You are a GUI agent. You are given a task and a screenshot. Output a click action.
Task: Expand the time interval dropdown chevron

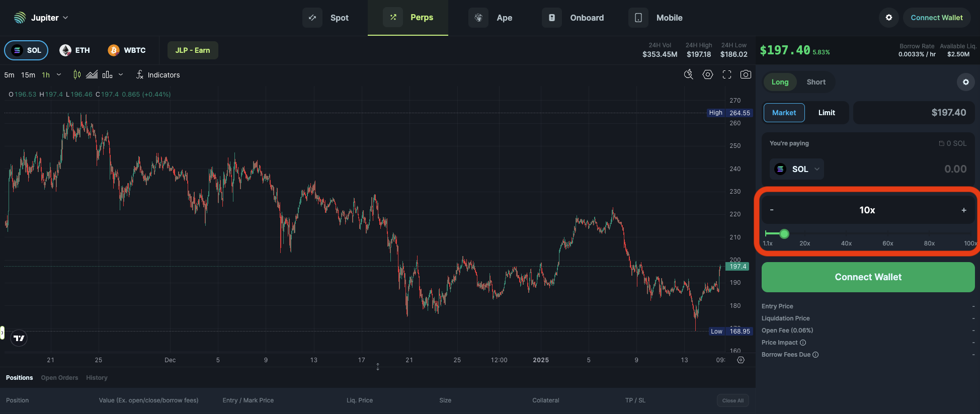click(x=59, y=74)
